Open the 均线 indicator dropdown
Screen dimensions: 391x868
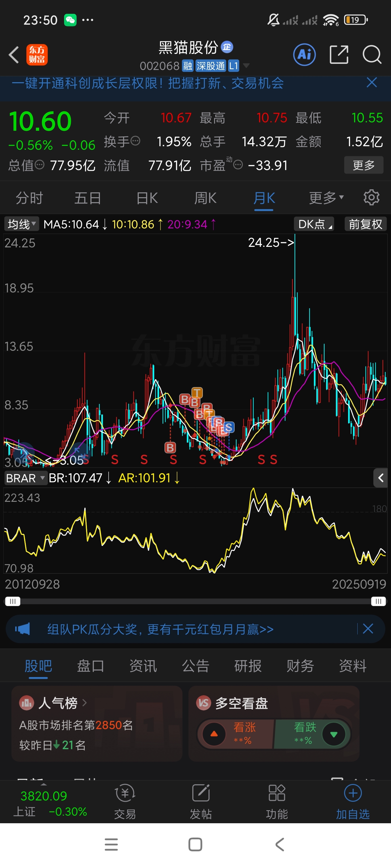click(x=21, y=224)
